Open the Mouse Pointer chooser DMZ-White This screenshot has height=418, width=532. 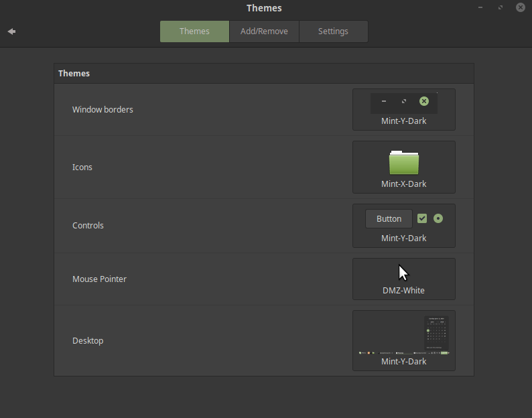click(404, 279)
